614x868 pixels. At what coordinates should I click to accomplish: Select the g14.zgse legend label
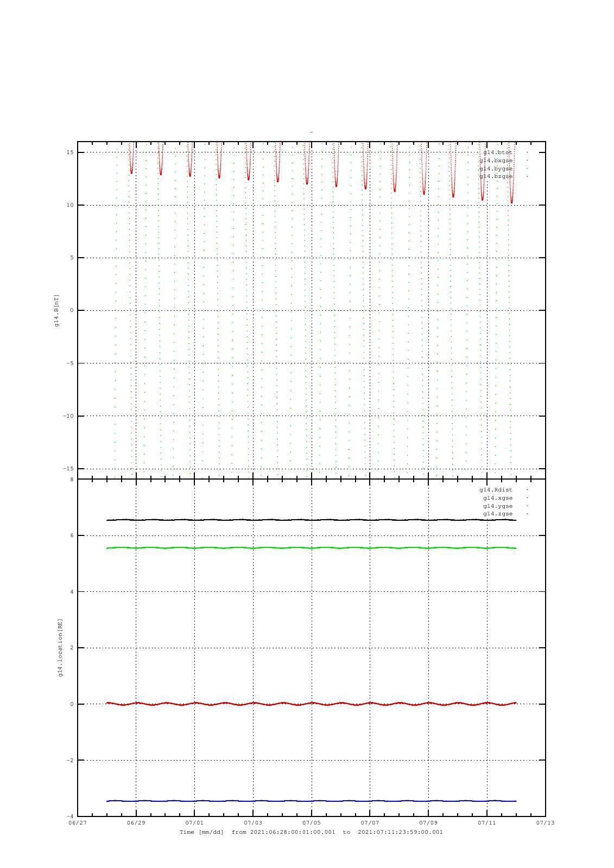click(x=498, y=514)
